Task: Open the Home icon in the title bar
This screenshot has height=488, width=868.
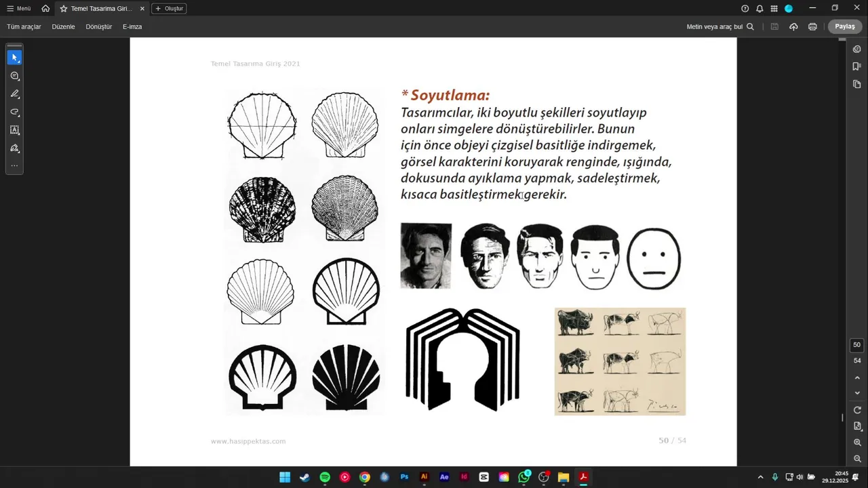Action: [45, 8]
